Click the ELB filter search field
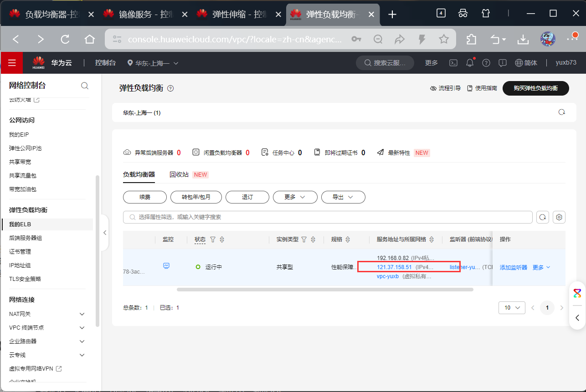The image size is (586, 392). (x=328, y=217)
